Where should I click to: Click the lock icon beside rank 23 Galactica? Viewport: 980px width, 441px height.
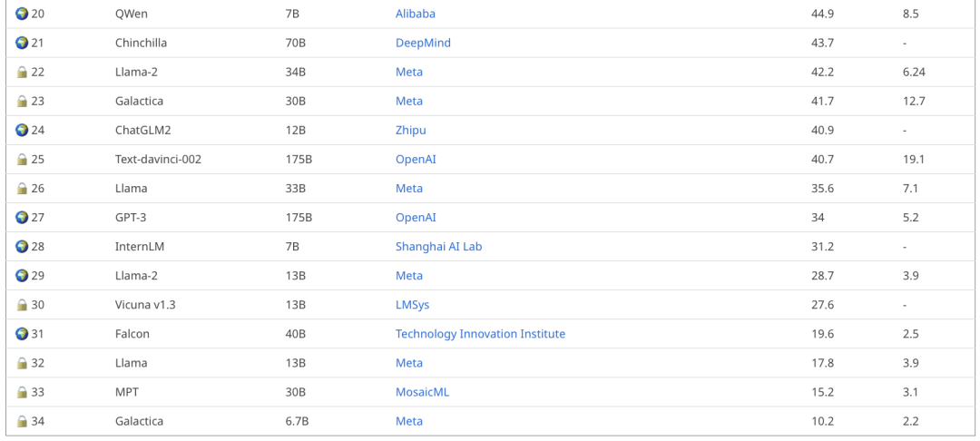click(x=22, y=101)
